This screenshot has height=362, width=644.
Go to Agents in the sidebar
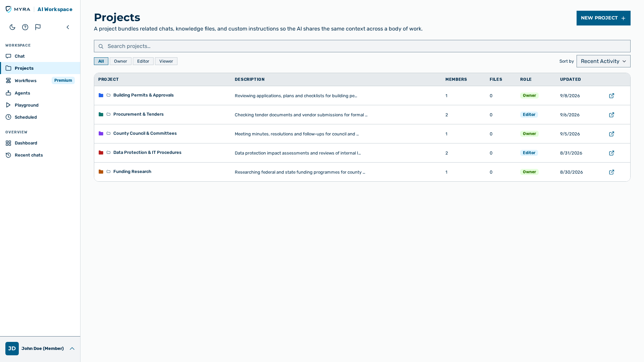pyautogui.click(x=40, y=93)
